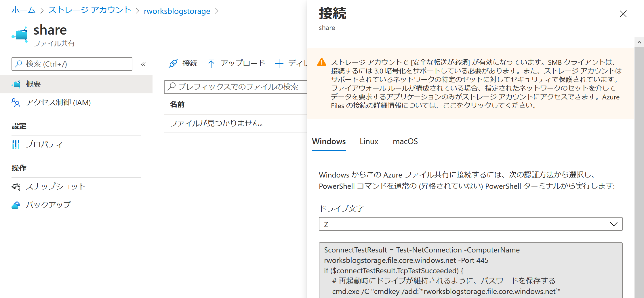Click the breadcrumb chevron after ホーム
The width and height of the screenshot is (644, 298).
point(42,11)
